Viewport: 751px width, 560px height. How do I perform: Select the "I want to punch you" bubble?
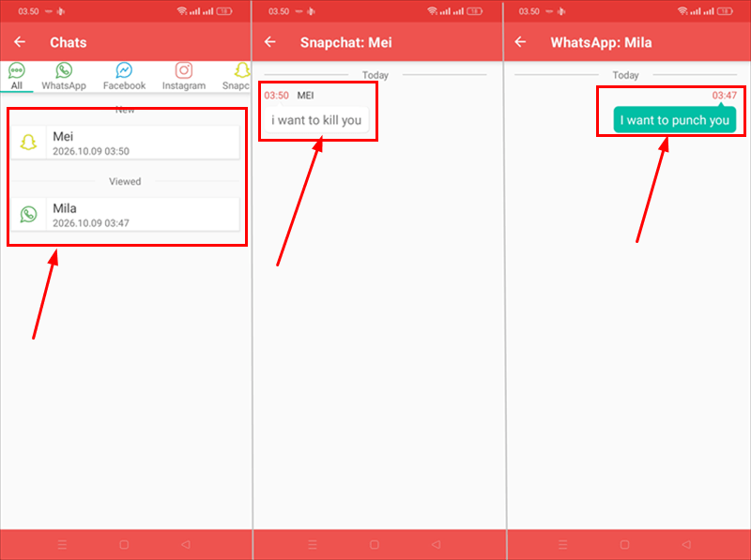point(674,120)
